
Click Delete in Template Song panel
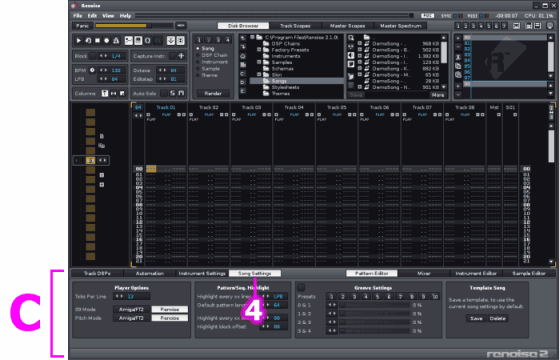pyautogui.click(x=497, y=318)
